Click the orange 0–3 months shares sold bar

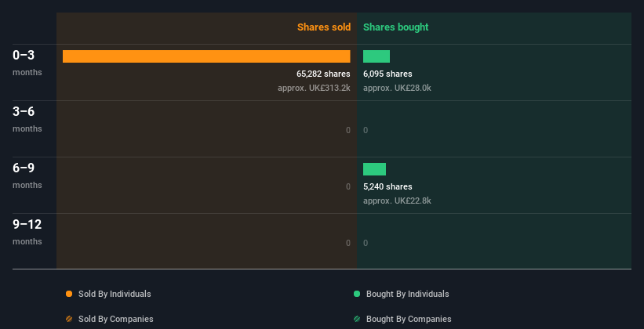206,56
